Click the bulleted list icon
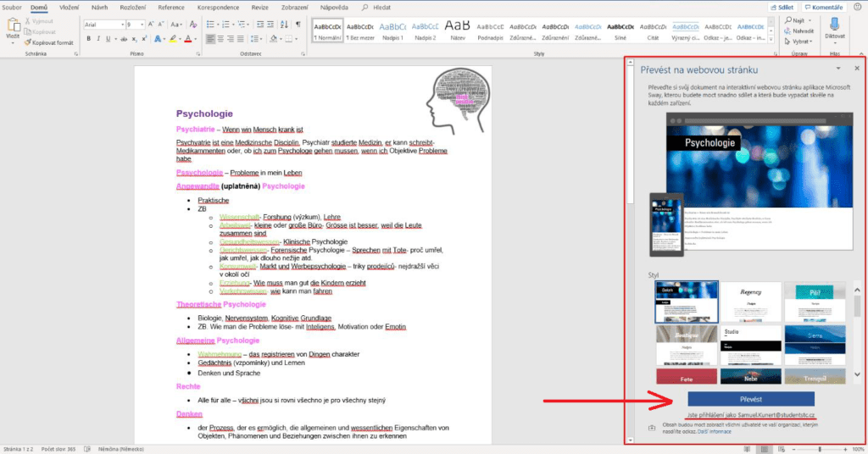The image size is (868, 454). tap(211, 25)
